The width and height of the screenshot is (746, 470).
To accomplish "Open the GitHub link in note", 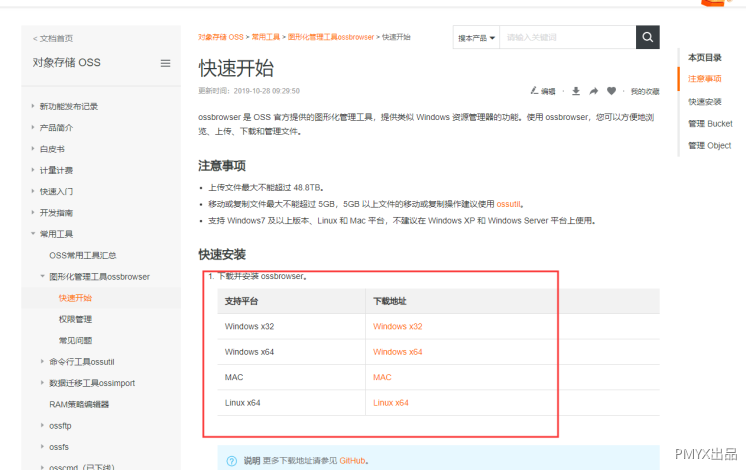I will coord(353,460).
